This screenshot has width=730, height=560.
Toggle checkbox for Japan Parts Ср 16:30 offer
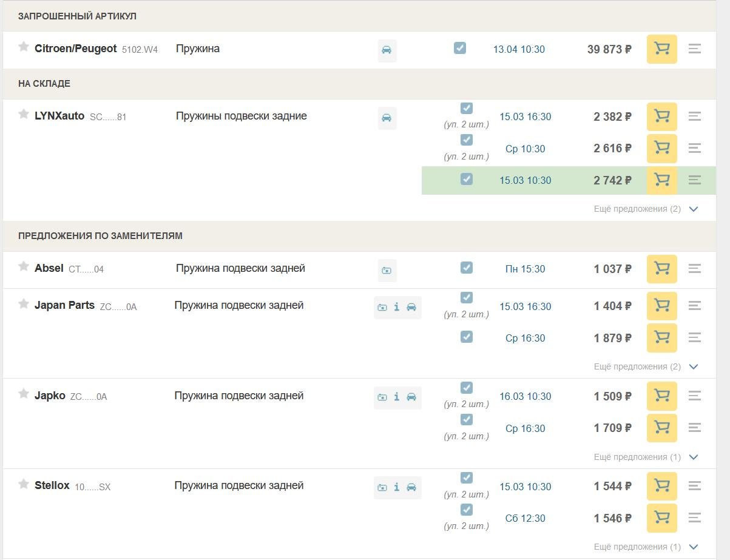coord(467,337)
